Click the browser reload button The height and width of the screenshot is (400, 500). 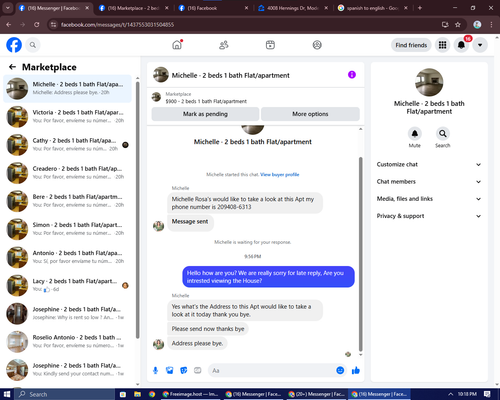point(37,24)
